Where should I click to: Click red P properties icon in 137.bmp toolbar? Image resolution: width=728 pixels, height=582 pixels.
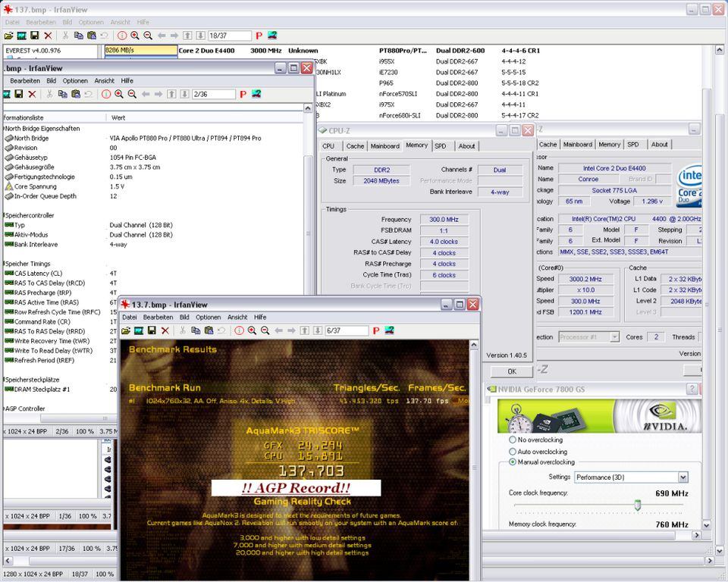pos(259,36)
